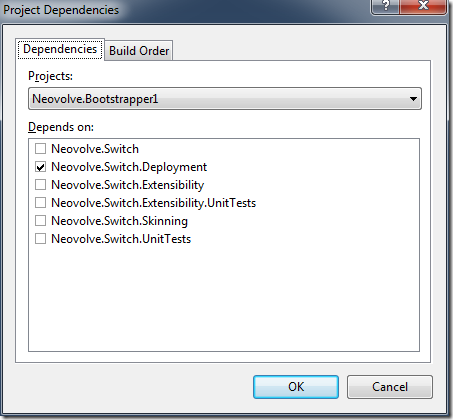This screenshot has height=420, width=453.
Task: Click the Neovolve.Switch.Deployment label text
Action: 129,167
